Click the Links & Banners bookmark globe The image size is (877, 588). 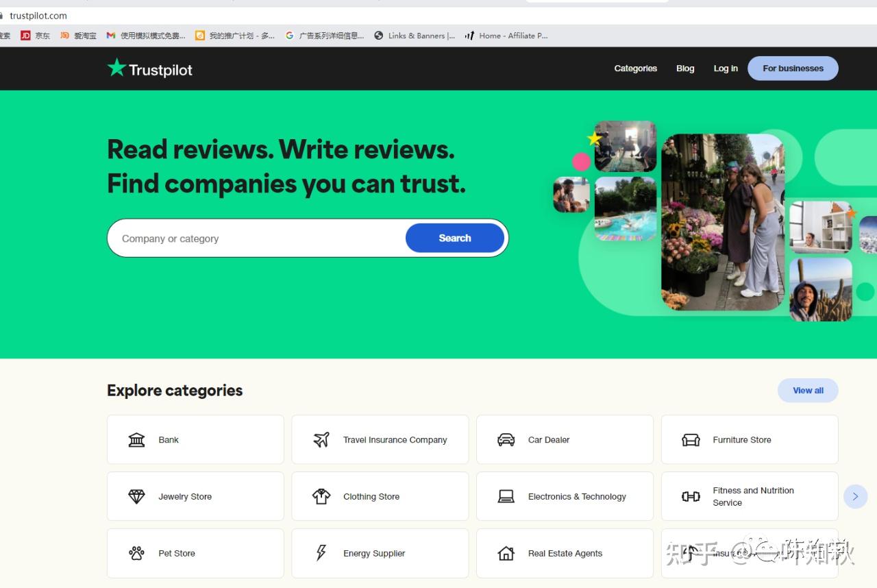[x=378, y=36]
